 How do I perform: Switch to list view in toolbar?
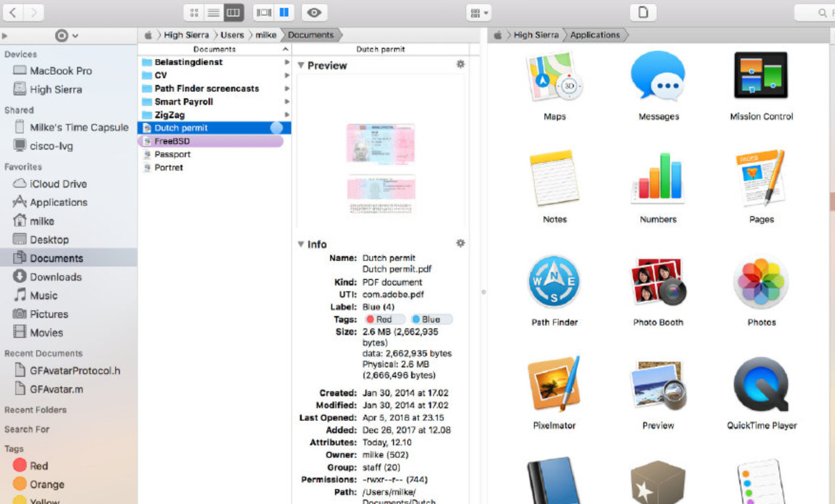[214, 12]
